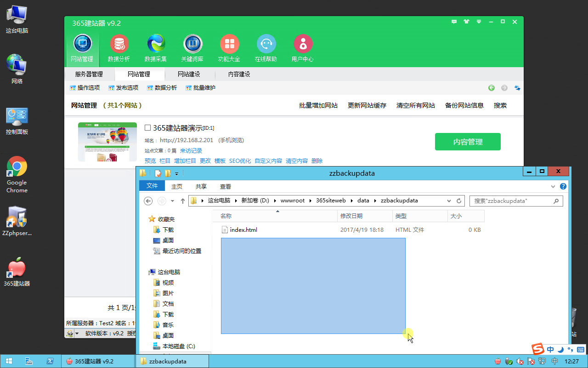588x368 pixels.
Task: Click the blue refresh arrows in 365建站器
Action: 517,88
